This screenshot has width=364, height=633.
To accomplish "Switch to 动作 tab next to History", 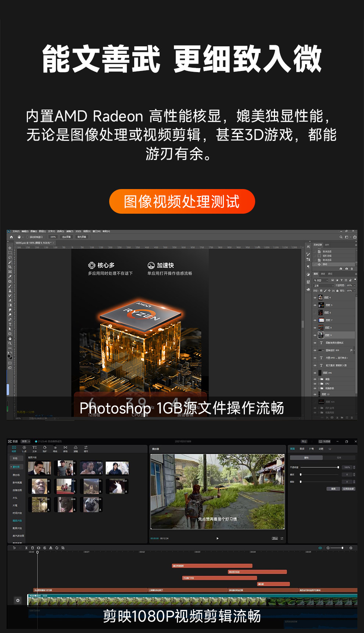I will pyautogui.click(x=327, y=245).
